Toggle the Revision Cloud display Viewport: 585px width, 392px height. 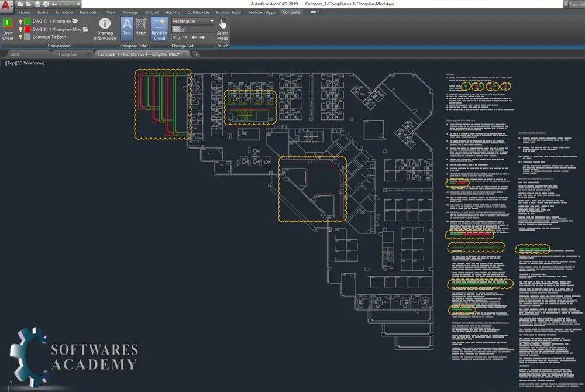point(159,29)
